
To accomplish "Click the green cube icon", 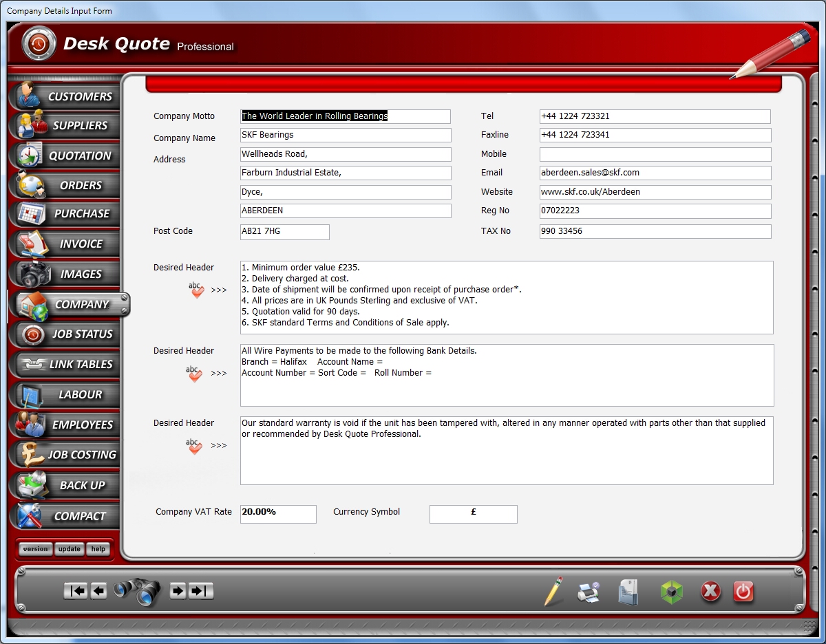I will click(x=672, y=592).
